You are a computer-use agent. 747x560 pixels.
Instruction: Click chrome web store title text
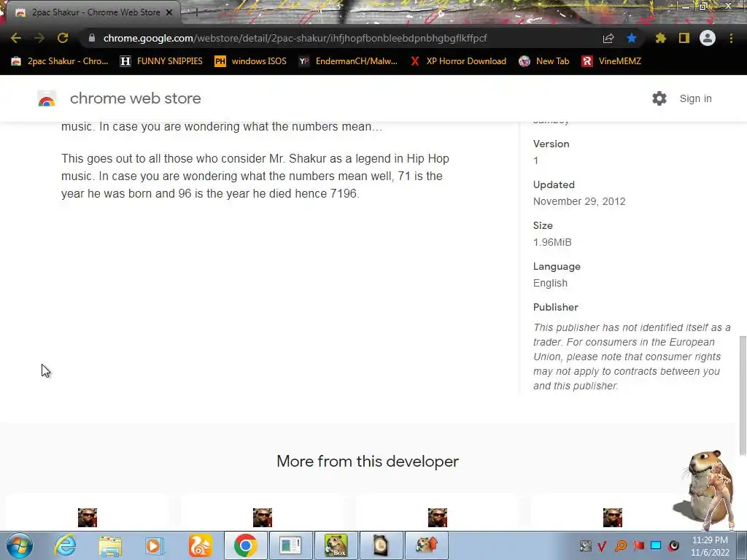tap(135, 98)
